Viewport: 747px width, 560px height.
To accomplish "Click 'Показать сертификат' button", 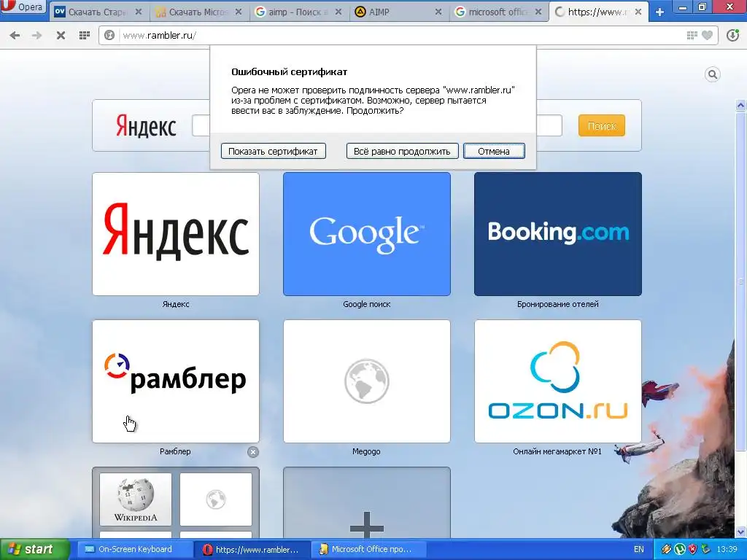I will pyautogui.click(x=273, y=151).
